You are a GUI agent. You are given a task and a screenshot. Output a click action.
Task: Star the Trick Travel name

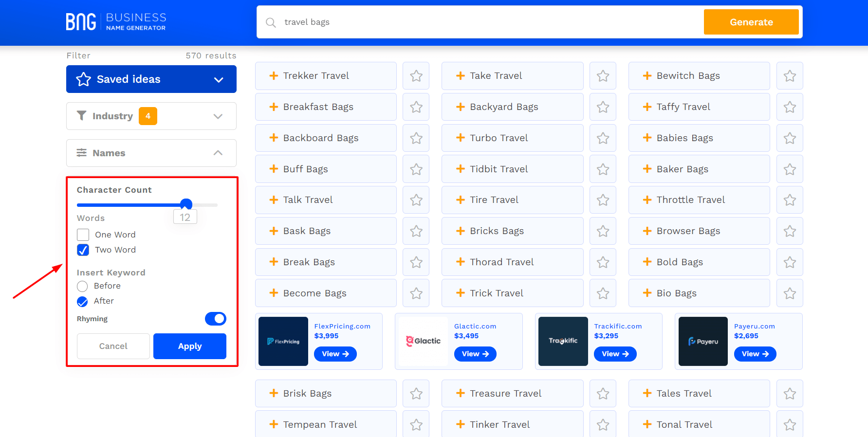603,293
